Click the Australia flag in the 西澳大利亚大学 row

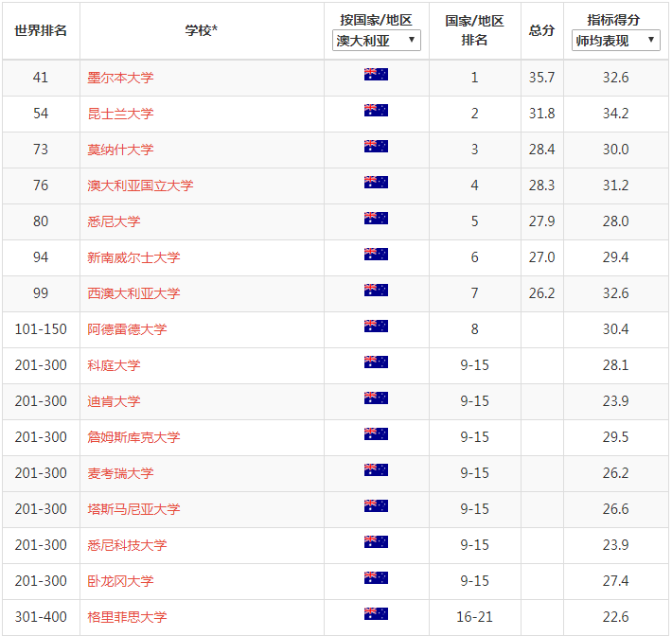[x=376, y=291]
